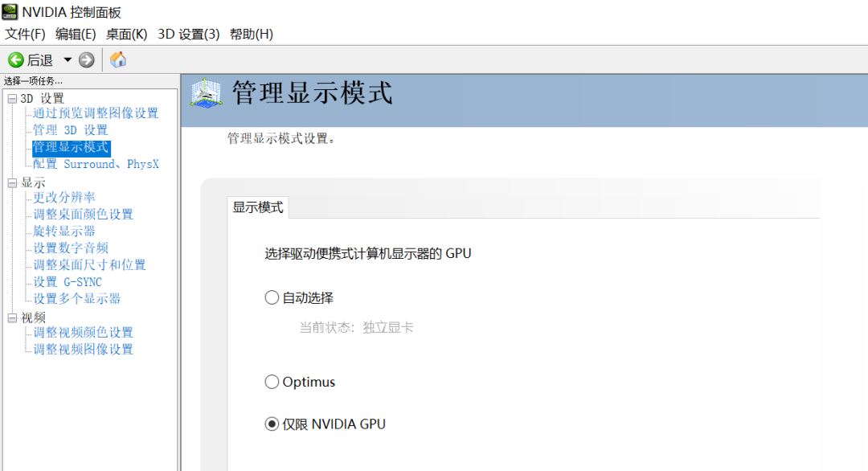Select 仅限 NVIDIA GPU radio button
This screenshot has width=868, height=471.
pyautogui.click(x=272, y=424)
